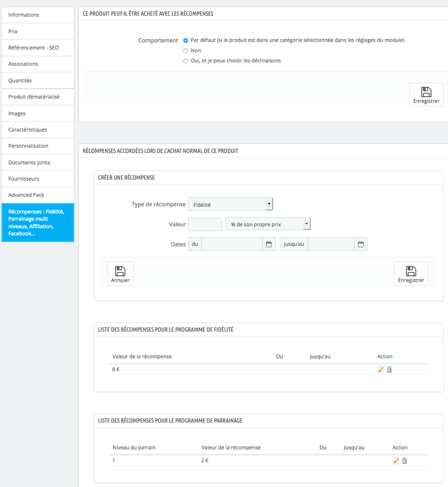Select the 'Par défaut' behavior radio option

[186, 41]
